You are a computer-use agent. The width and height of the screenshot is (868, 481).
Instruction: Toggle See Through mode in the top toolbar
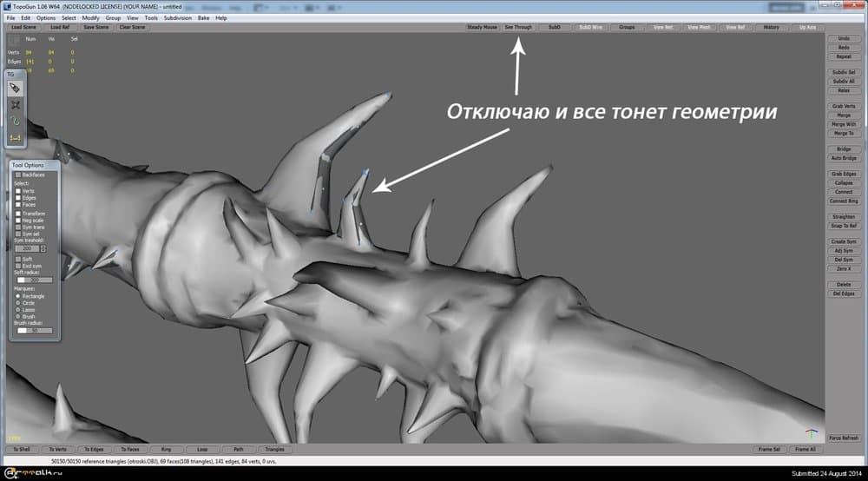pyautogui.click(x=518, y=27)
